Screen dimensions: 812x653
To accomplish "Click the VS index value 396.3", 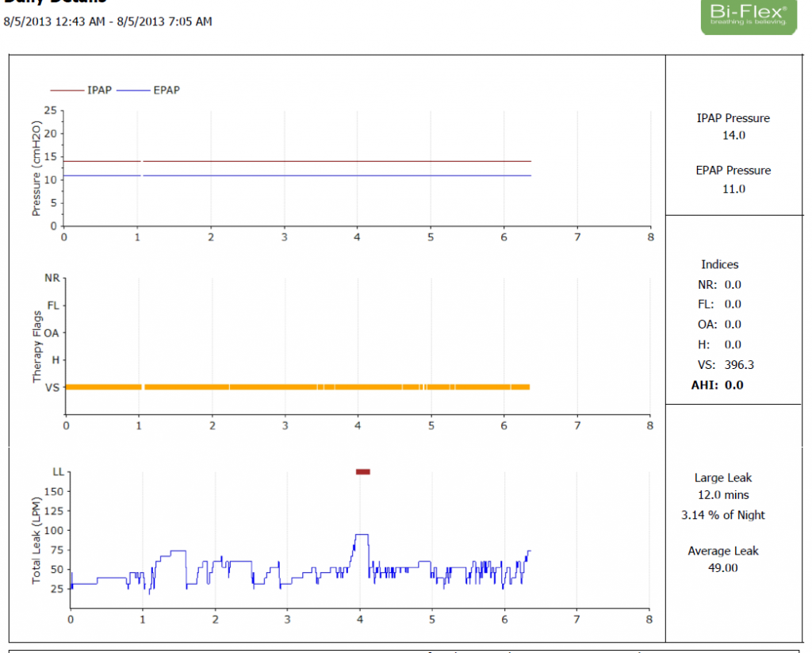I will coord(739,365).
